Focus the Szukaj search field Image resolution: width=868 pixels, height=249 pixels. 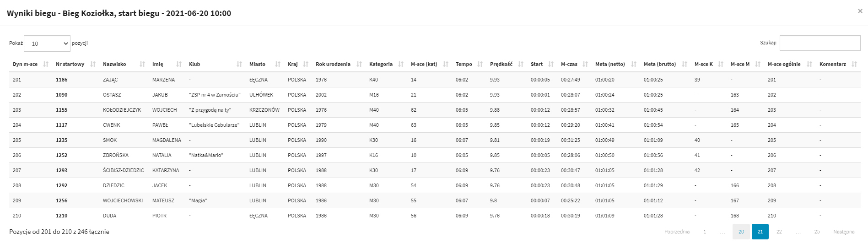tap(819, 43)
